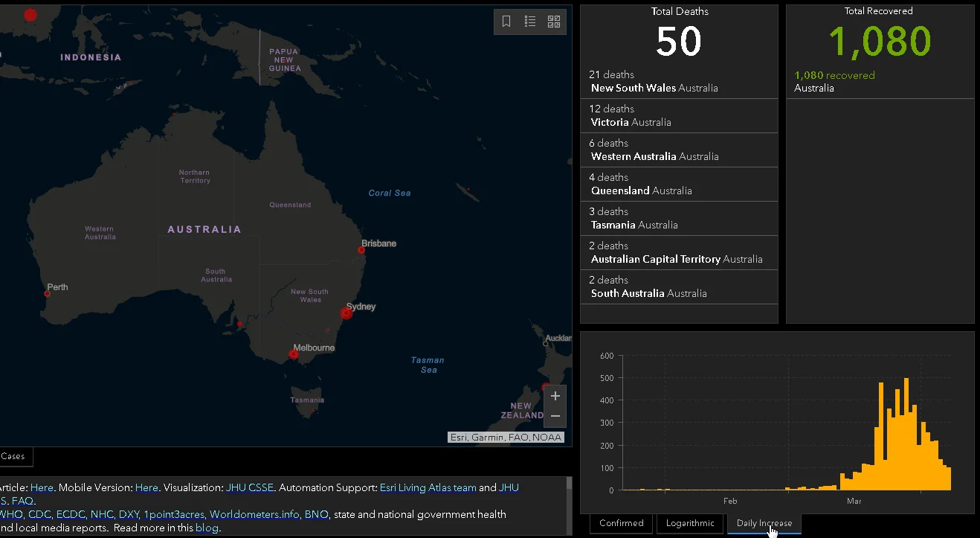Screen dimensions: 980x538
Task: Show the map legend list icon
Action: [530, 22]
